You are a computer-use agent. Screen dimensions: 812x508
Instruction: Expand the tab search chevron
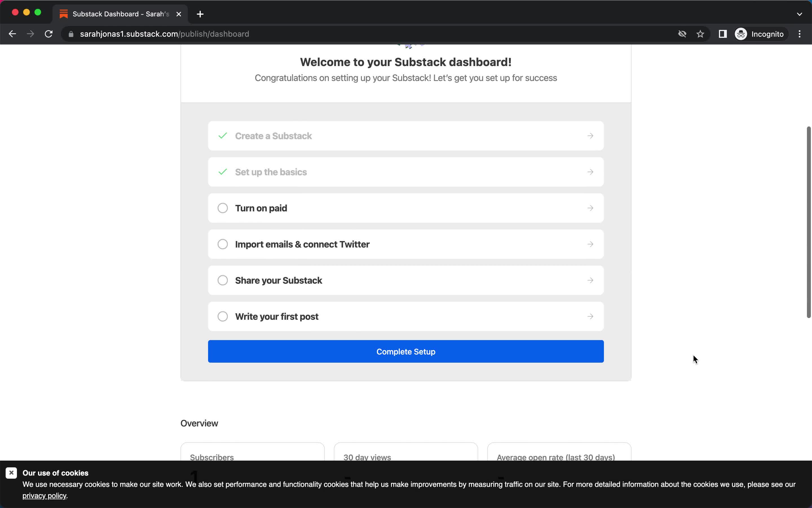pos(799,14)
